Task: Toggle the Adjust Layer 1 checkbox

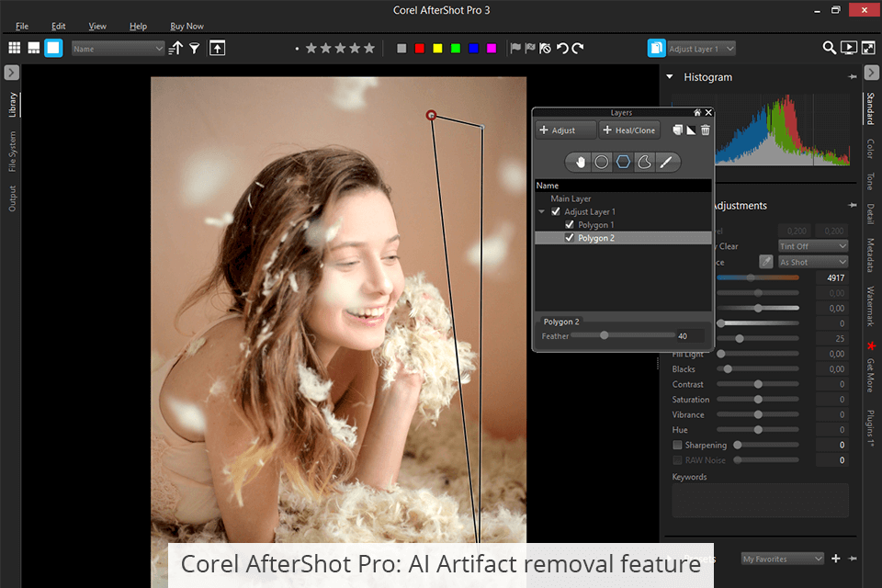Action: point(556,212)
